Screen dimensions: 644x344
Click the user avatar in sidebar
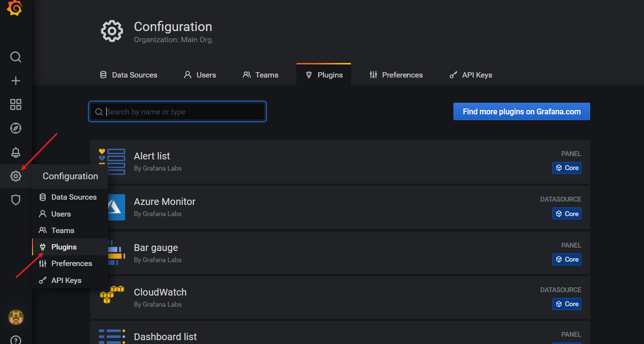tap(16, 317)
